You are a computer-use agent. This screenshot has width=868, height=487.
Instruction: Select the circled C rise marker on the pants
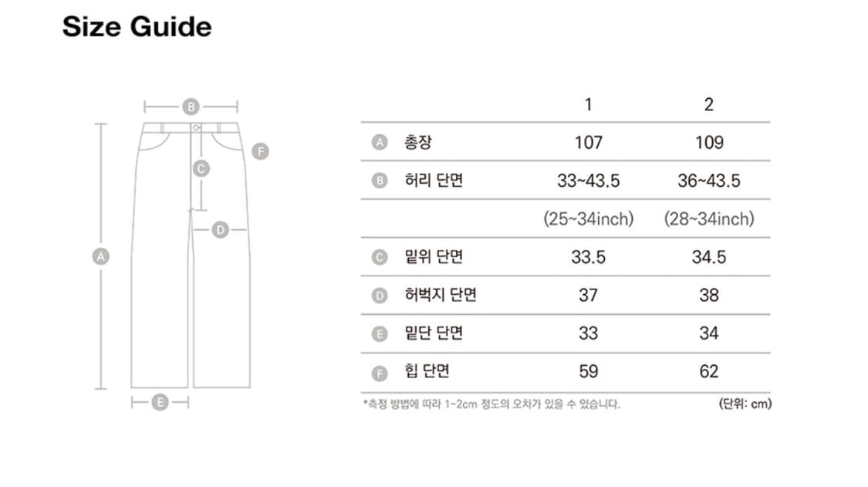(201, 168)
